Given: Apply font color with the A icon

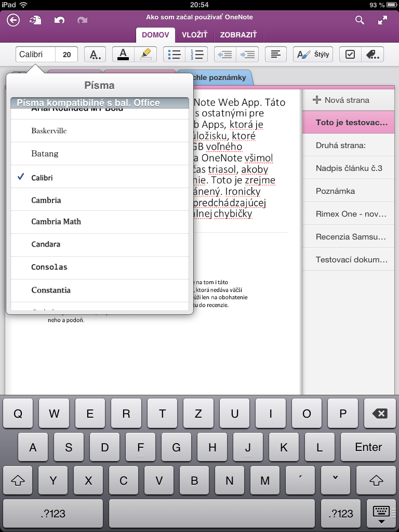Looking at the screenshot, I should tap(123, 54).
